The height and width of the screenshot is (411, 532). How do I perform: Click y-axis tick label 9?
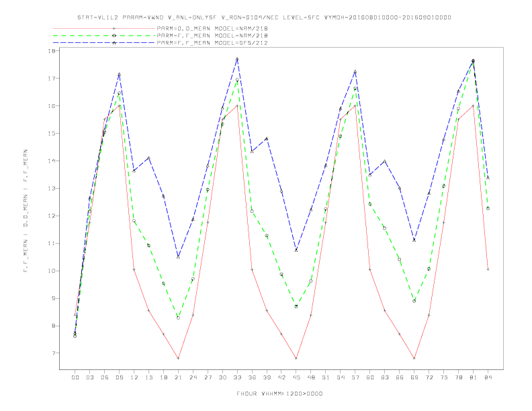click(x=54, y=298)
